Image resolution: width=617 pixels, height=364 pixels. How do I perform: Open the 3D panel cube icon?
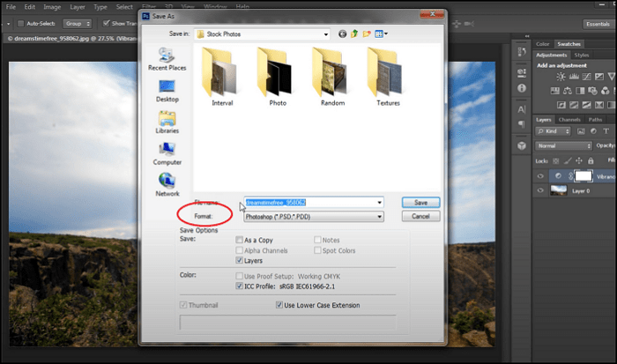[x=522, y=145]
